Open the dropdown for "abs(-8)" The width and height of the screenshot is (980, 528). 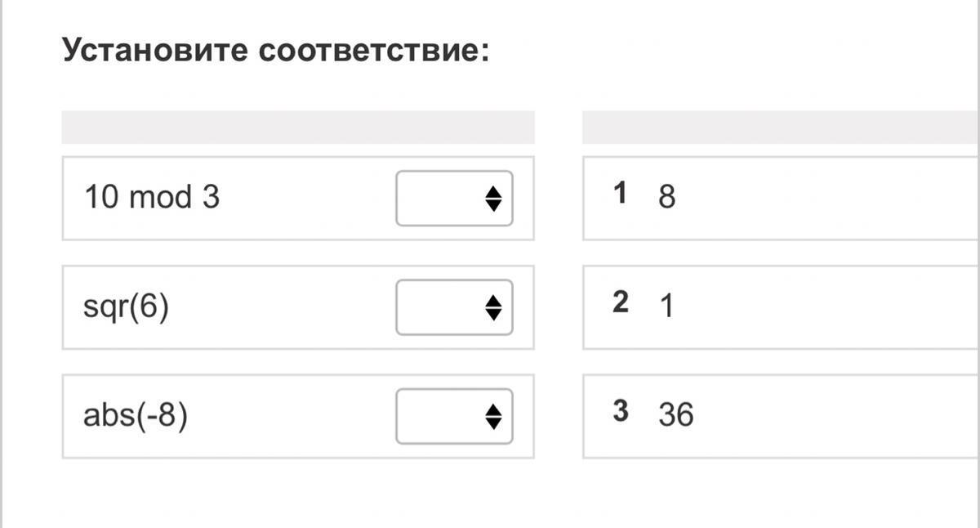pos(453,417)
